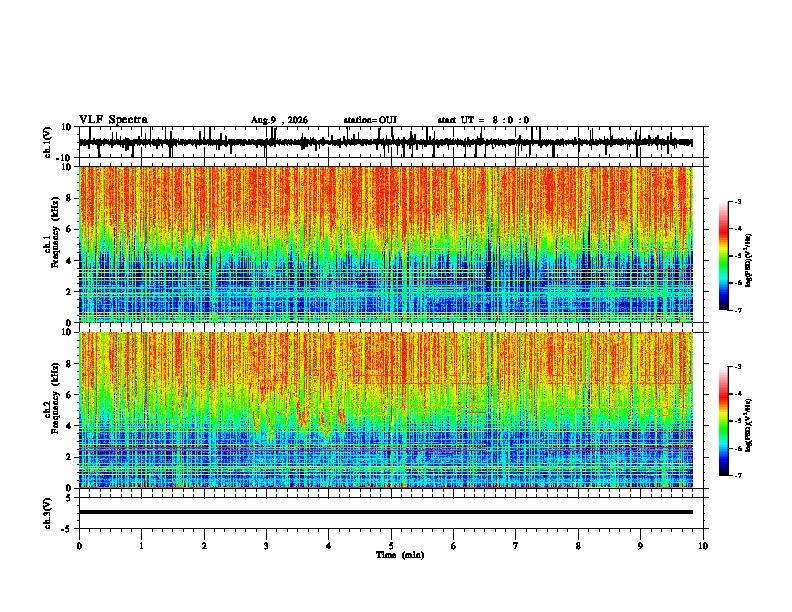
Task: Click time axis tick label "8"
Action: point(578,546)
